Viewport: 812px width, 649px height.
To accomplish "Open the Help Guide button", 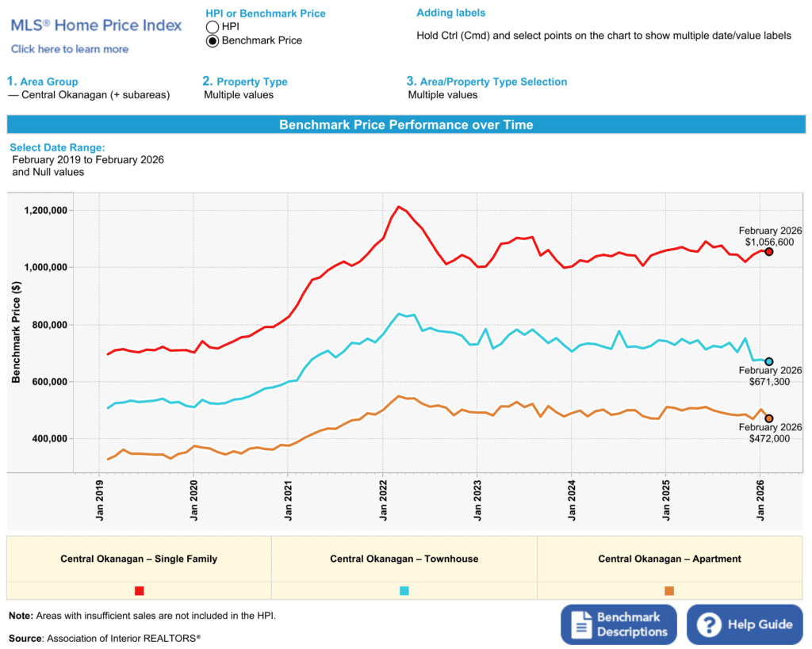I will (x=745, y=624).
